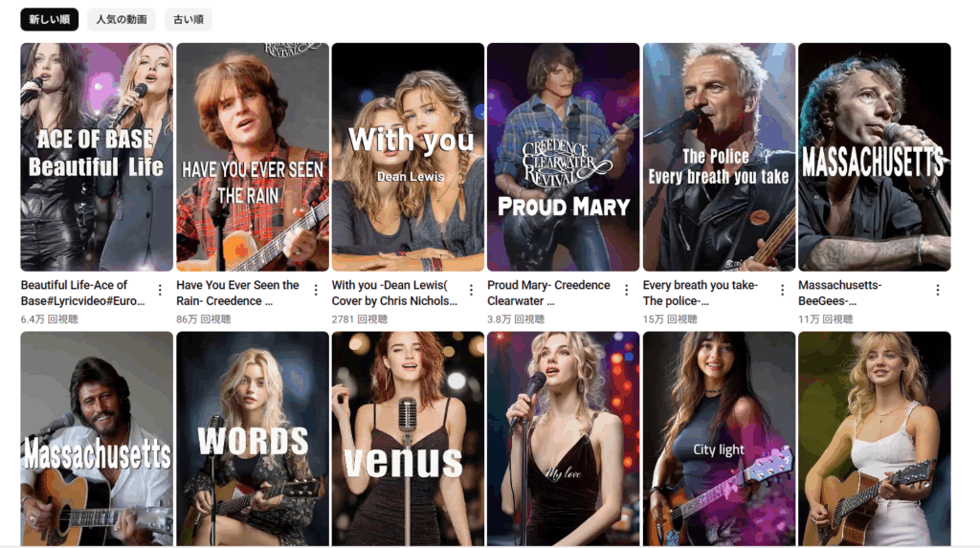The height and width of the screenshot is (548, 980).
Task: Open The Police Every breath you take thumbnail
Action: (720, 157)
